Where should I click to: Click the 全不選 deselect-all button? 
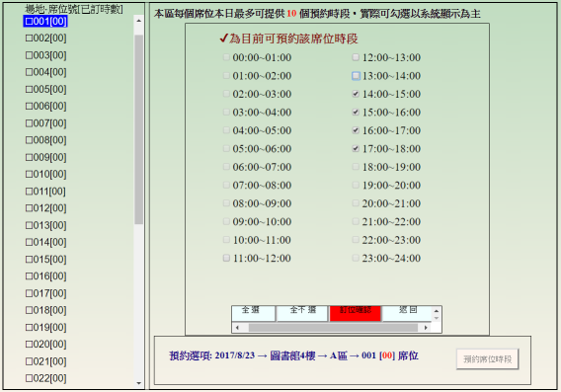tap(302, 313)
